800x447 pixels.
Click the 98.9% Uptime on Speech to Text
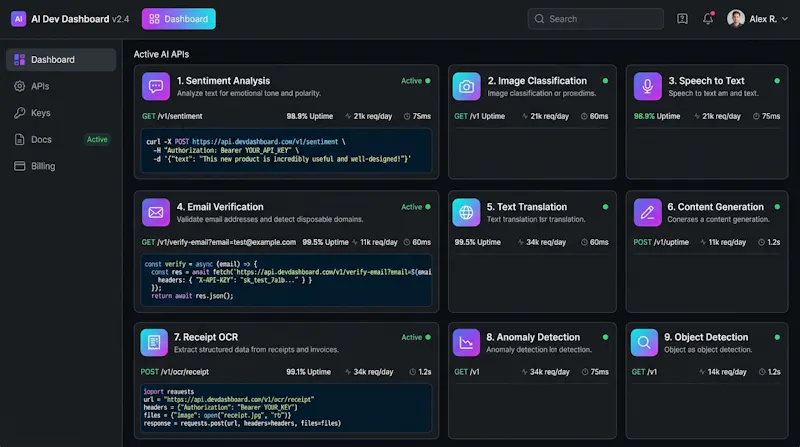(x=657, y=116)
